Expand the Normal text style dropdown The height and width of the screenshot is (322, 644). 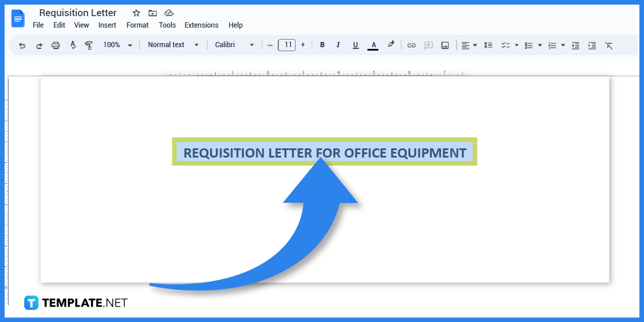click(x=173, y=45)
